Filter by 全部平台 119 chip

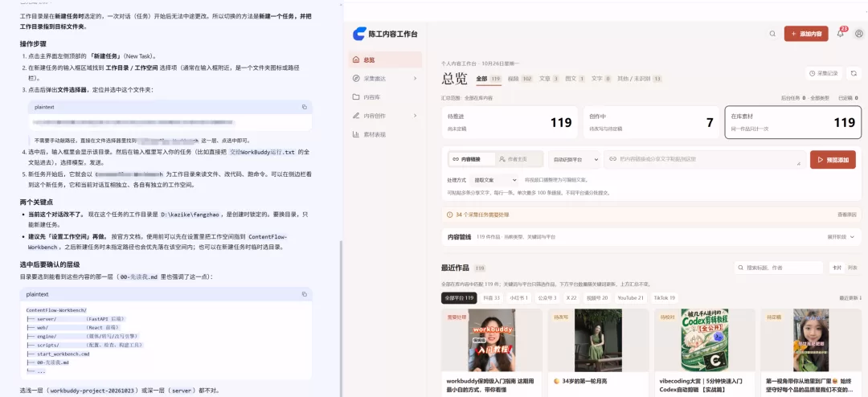459,298
